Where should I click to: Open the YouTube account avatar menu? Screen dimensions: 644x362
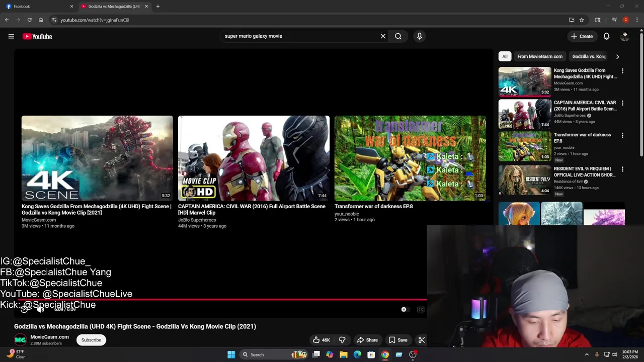click(x=625, y=36)
